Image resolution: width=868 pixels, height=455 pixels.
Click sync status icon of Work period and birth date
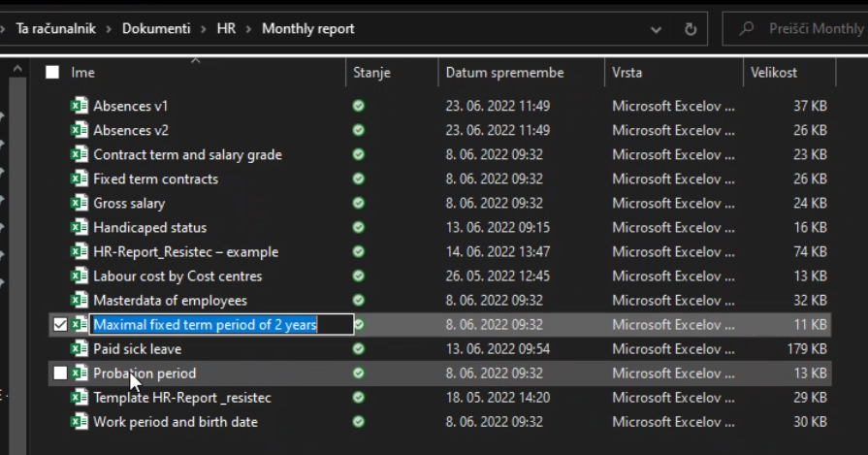[359, 422]
